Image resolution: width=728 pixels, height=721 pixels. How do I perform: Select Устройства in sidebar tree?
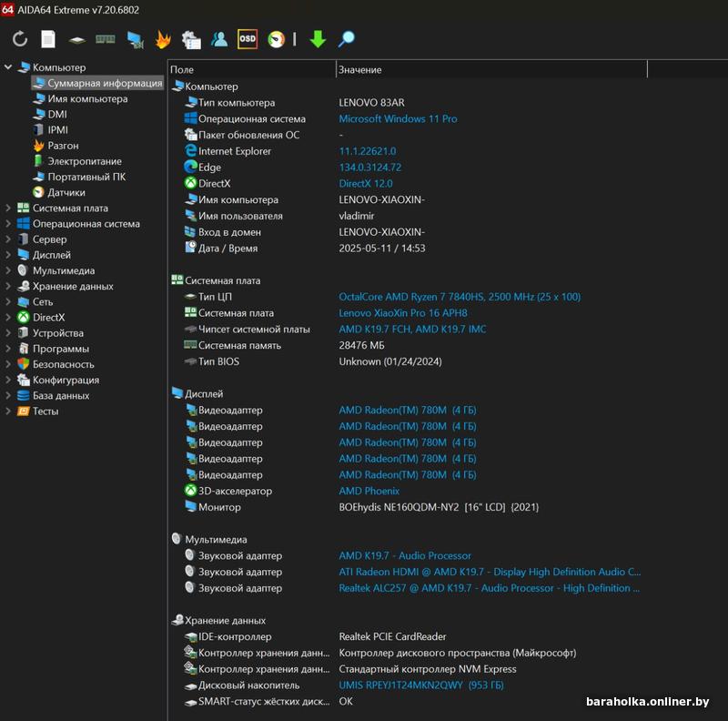(x=58, y=333)
